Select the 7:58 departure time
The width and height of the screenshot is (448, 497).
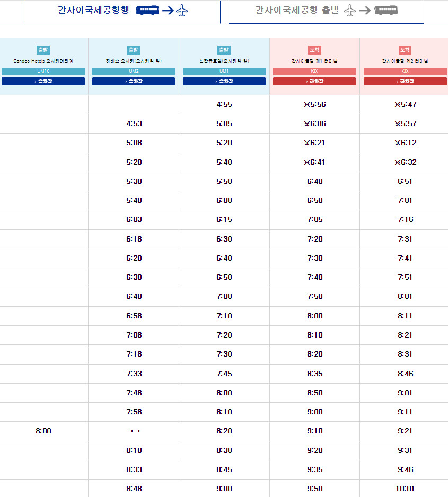134,411
